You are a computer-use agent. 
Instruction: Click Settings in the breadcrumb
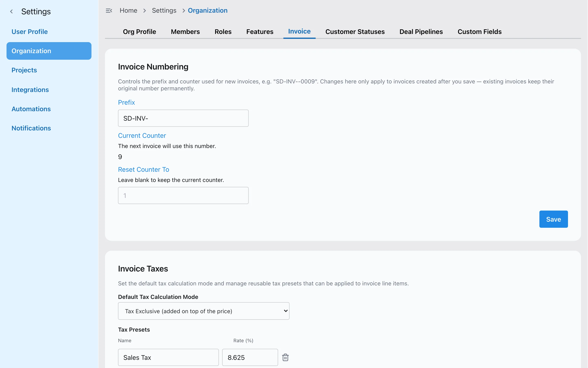pos(164,10)
